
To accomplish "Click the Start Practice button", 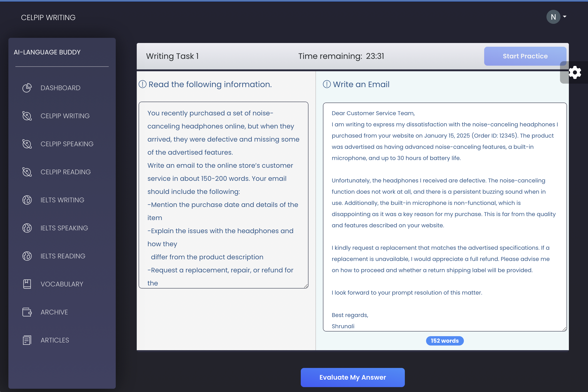I will pyautogui.click(x=525, y=56).
